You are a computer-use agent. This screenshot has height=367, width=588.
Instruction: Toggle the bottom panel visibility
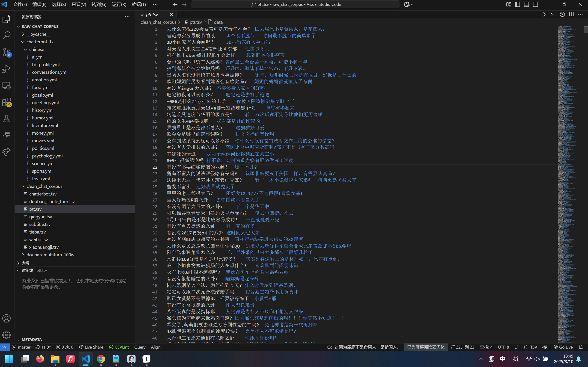(x=526, y=4)
